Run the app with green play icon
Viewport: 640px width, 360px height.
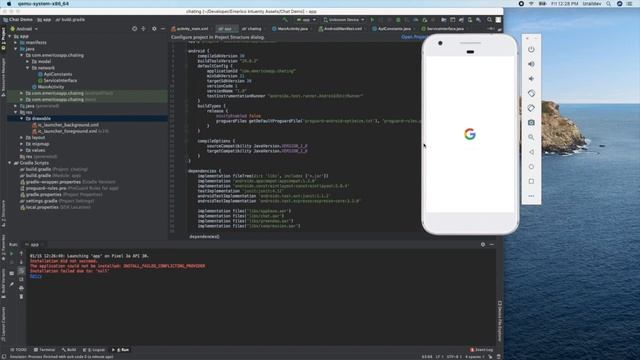click(372, 20)
